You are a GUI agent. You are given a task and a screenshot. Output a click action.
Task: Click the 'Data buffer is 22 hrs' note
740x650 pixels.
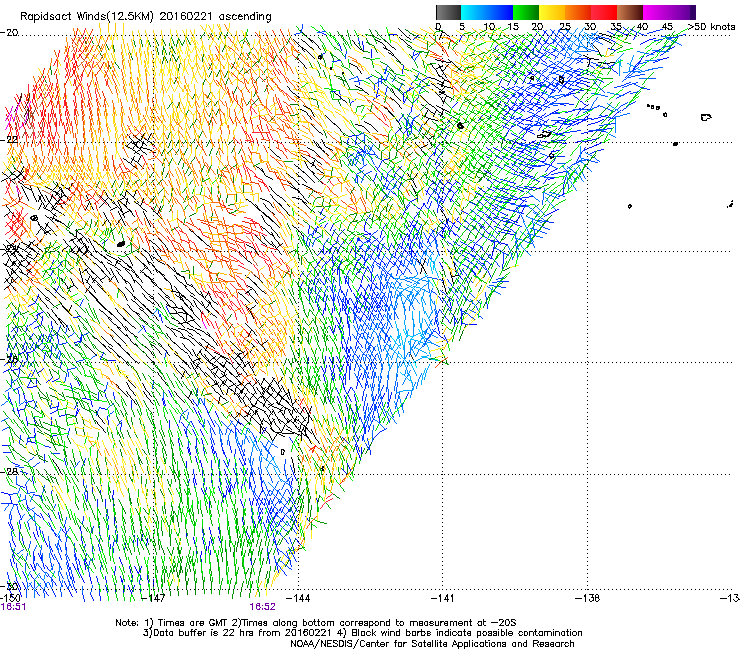click(x=362, y=633)
